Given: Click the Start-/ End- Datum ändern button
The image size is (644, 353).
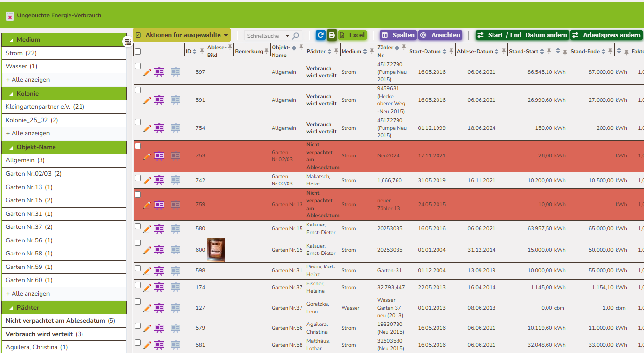Looking at the screenshot, I should (522, 35).
